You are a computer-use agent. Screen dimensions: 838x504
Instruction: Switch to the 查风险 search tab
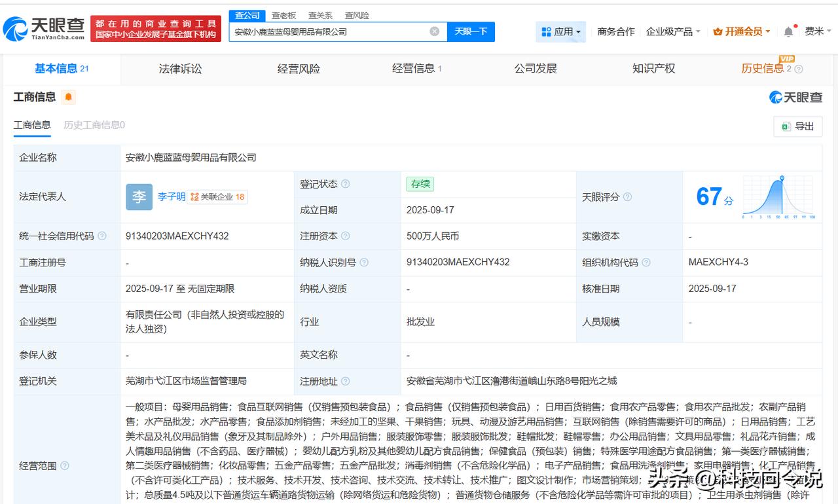(357, 15)
